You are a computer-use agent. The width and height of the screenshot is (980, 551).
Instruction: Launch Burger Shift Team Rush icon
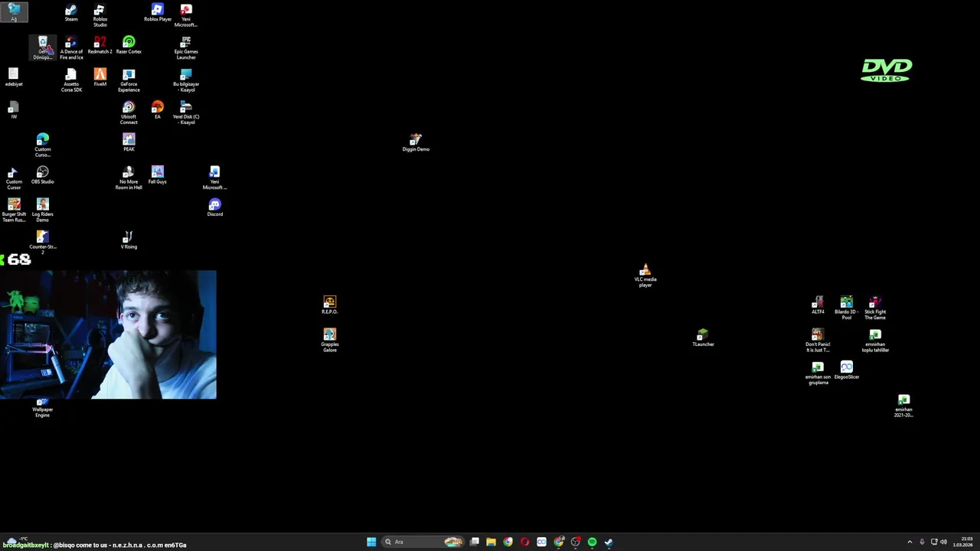point(14,210)
